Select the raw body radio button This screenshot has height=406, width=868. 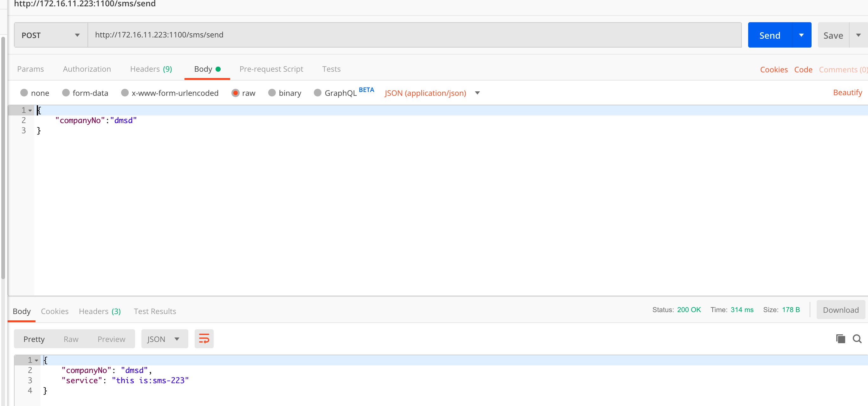tap(235, 93)
